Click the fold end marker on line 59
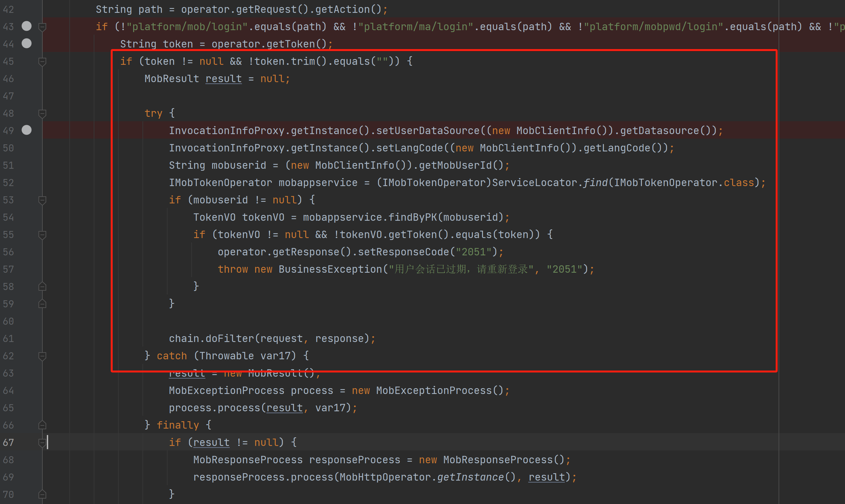845x504 pixels. click(x=42, y=304)
